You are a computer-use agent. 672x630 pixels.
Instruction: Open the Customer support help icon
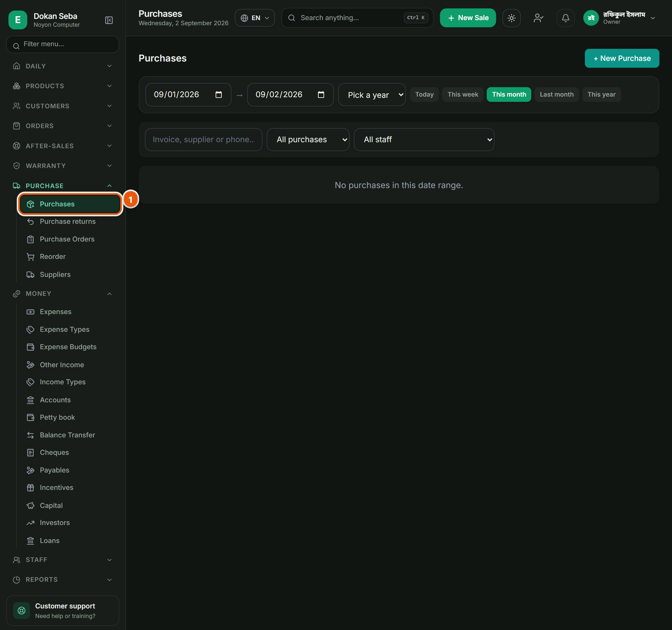coord(21,610)
